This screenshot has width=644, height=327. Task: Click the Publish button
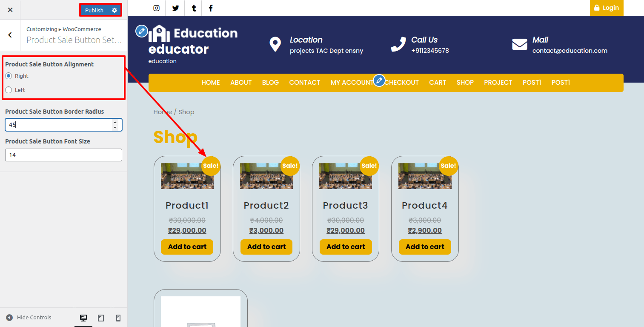pyautogui.click(x=94, y=10)
